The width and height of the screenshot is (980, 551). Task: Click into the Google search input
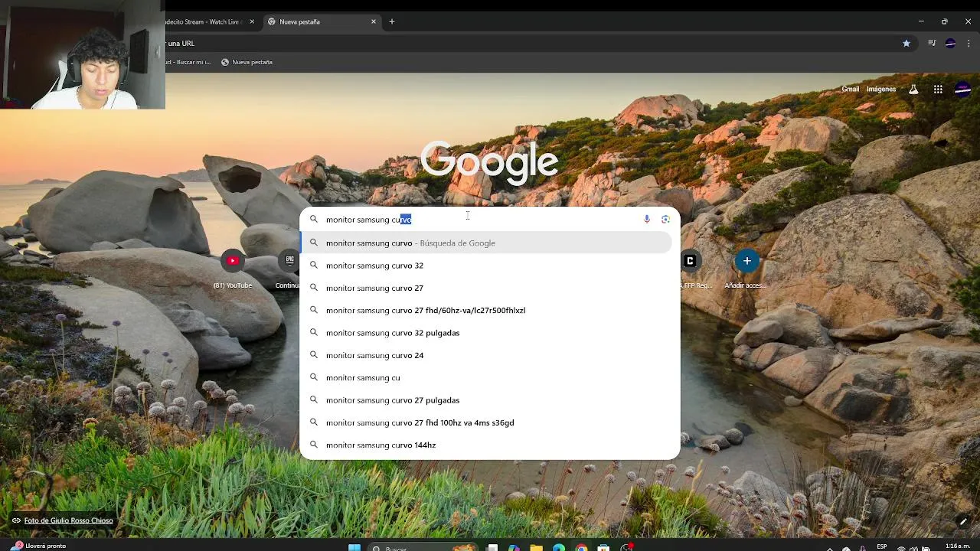pyautogui.click(x=482, y=220)
